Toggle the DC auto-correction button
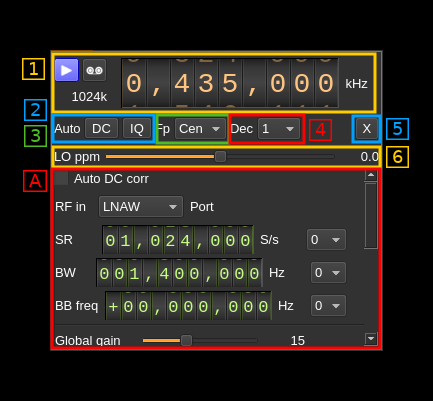The image size is (433, 401). coord(101,128)
